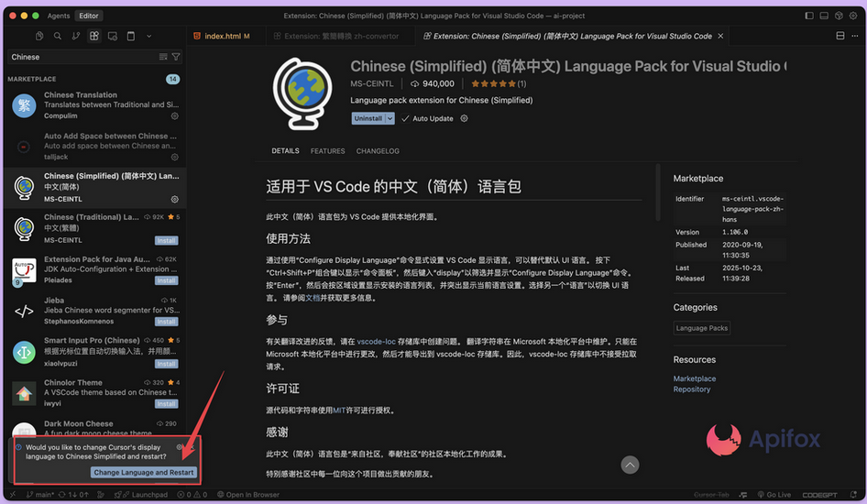The width and height of the screenshot is (867, 504).
Task: Click Go Live in the status bar
Action: (x=774, y=495)
